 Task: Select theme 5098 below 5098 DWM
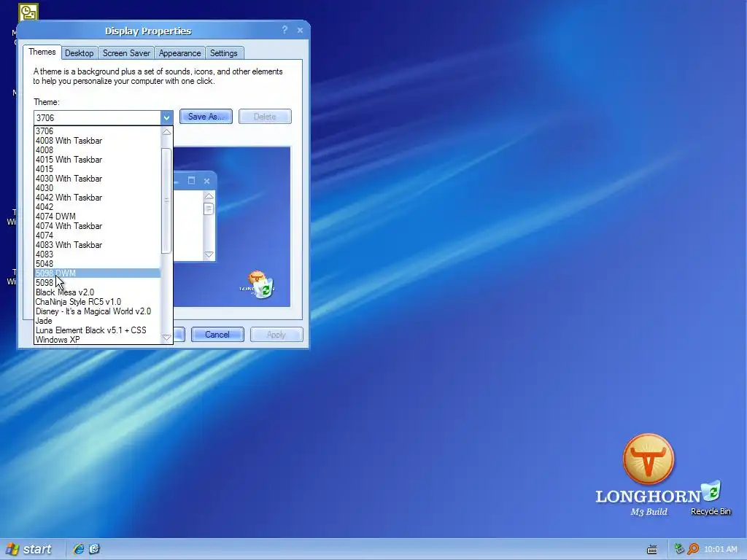(x=98, y=283)
